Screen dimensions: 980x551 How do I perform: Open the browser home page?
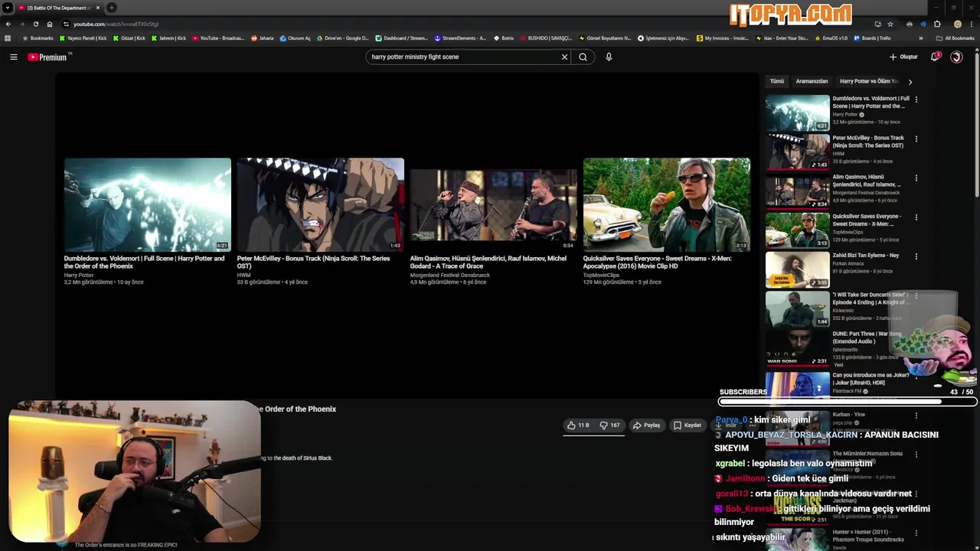[50, 24]
